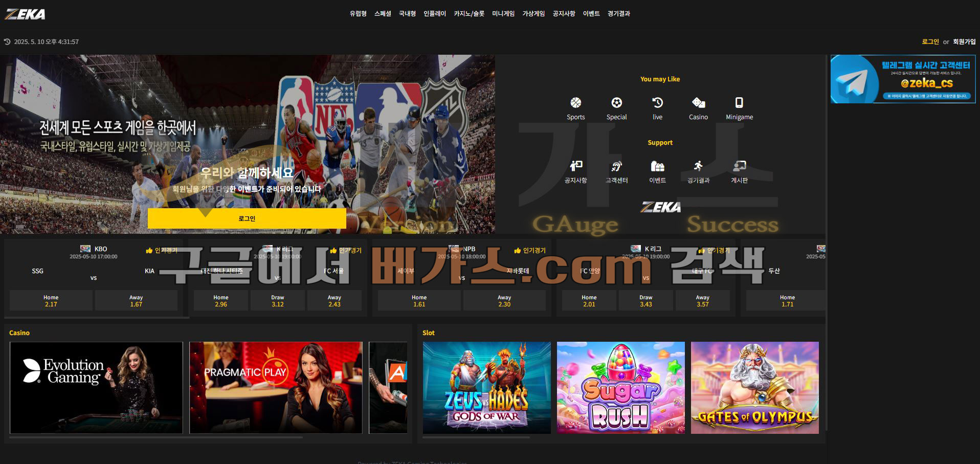Open the Telegram @zeka_cs support banner
This screenshot has height=464, width=980.
[x=903, y=79]
